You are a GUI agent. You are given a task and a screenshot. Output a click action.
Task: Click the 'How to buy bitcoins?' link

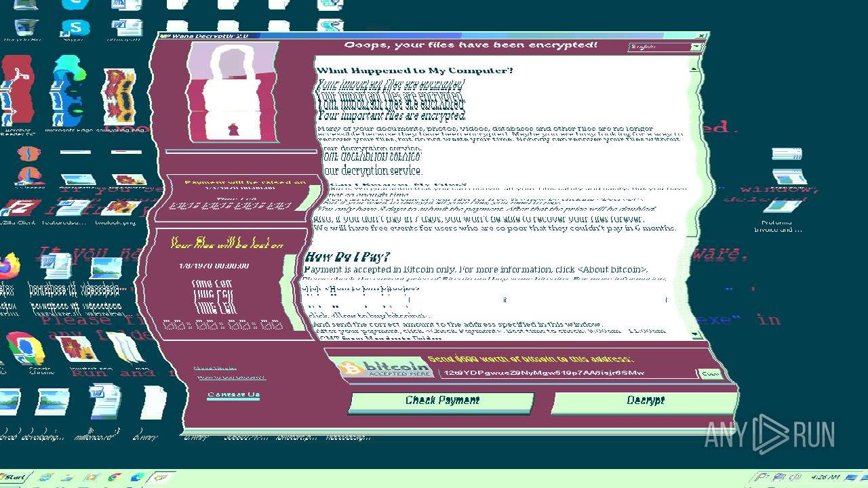click(x=231, y=378)
